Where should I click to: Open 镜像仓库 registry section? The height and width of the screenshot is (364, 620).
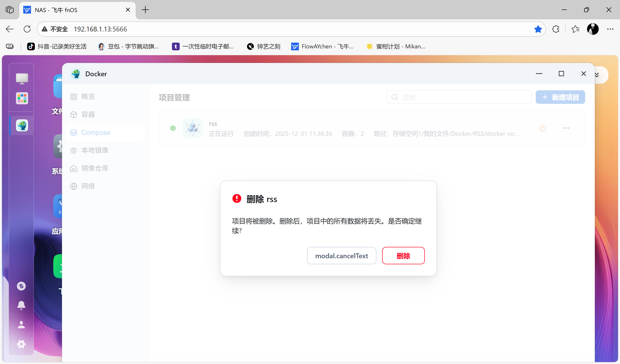click(95, 168)
